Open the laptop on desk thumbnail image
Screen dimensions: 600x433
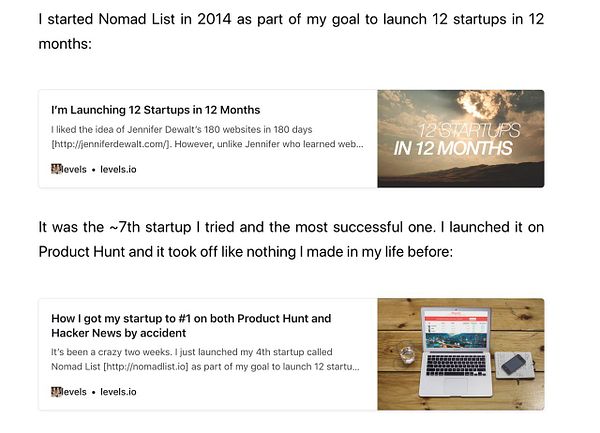[x=460, y=354]
